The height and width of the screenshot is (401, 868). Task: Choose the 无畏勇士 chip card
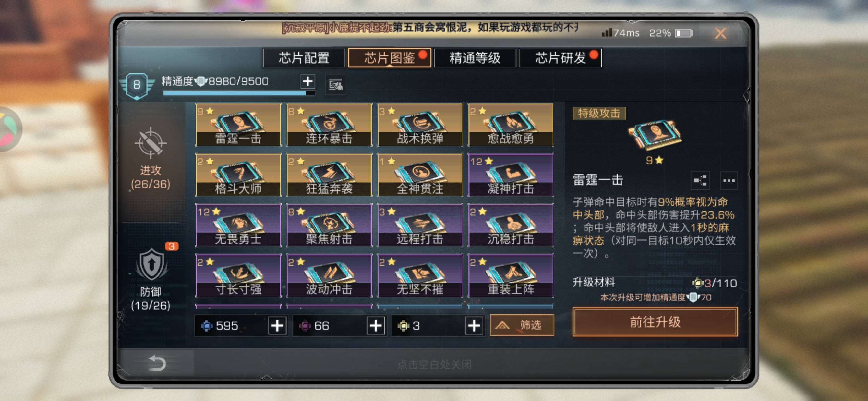[238, 225]
